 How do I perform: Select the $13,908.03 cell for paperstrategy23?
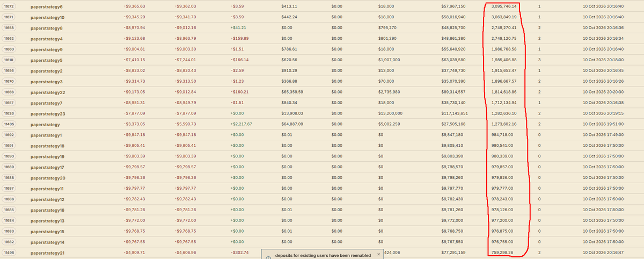[292, 113]
